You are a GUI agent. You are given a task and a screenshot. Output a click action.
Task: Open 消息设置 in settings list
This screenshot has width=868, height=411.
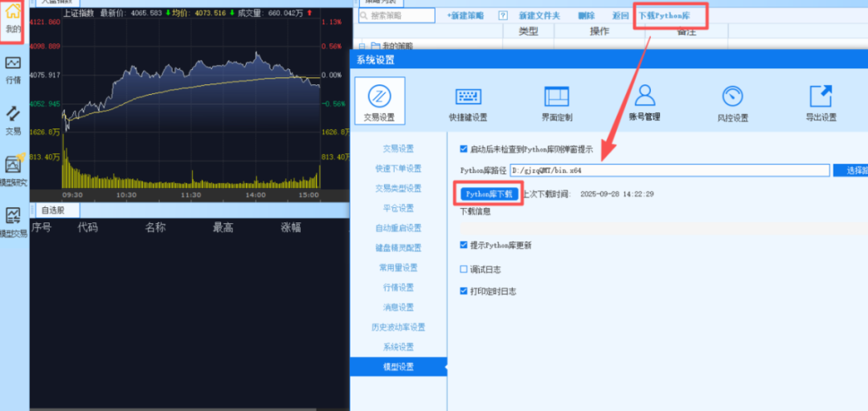[x=399, y=307]
